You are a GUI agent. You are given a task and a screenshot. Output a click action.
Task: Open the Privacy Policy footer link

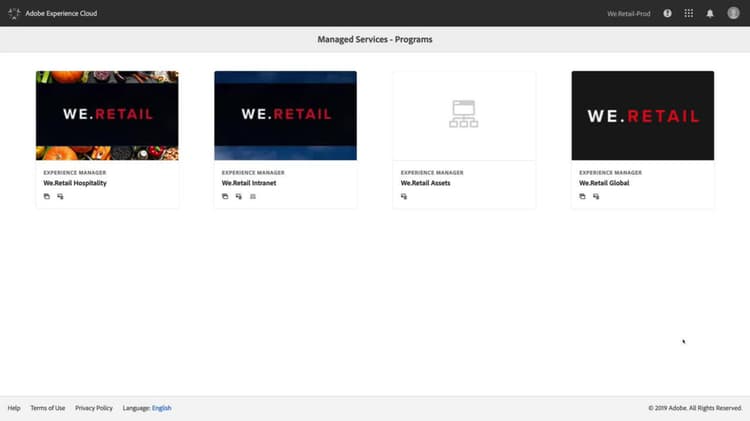[94, 408]
